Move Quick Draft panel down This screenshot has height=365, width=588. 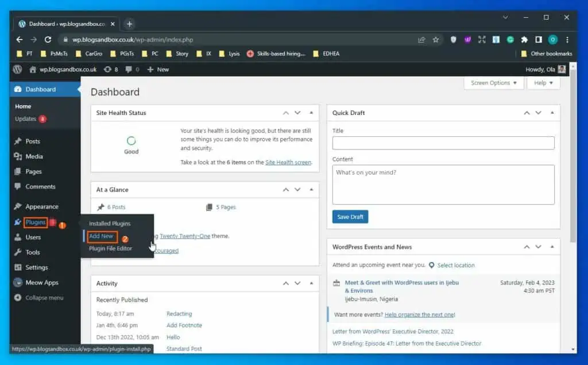coord(538,113)
